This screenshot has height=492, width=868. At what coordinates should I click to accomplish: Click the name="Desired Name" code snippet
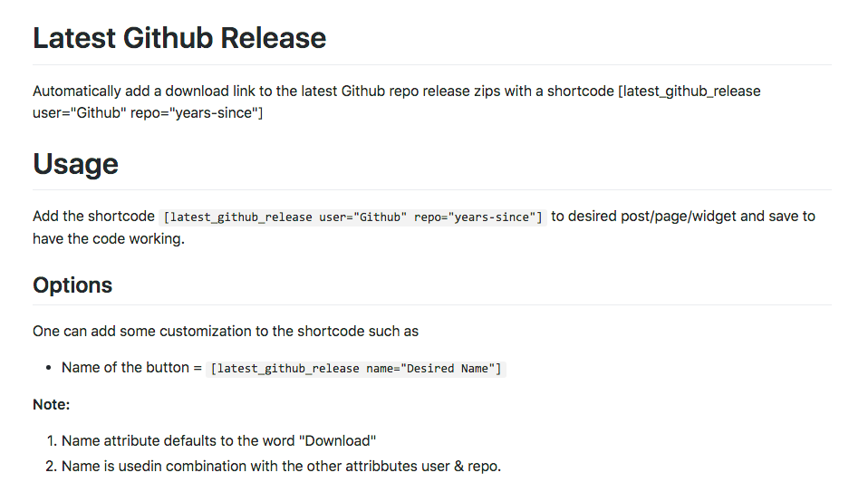pos(356,369)
